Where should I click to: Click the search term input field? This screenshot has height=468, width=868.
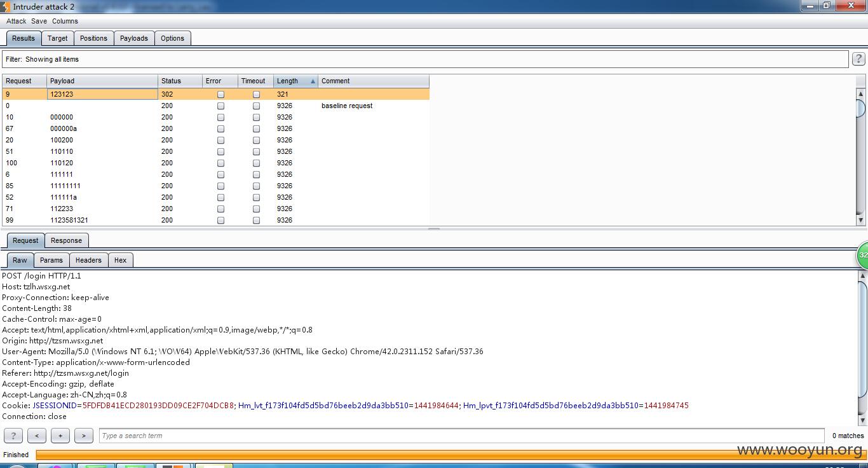(x=462, y=436)
